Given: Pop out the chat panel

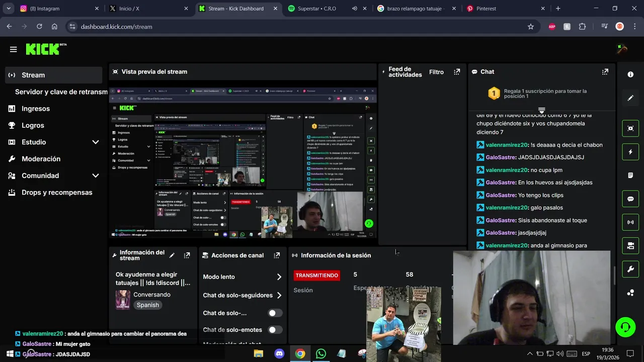Looking at the screenshot, I should coord(605,72).
